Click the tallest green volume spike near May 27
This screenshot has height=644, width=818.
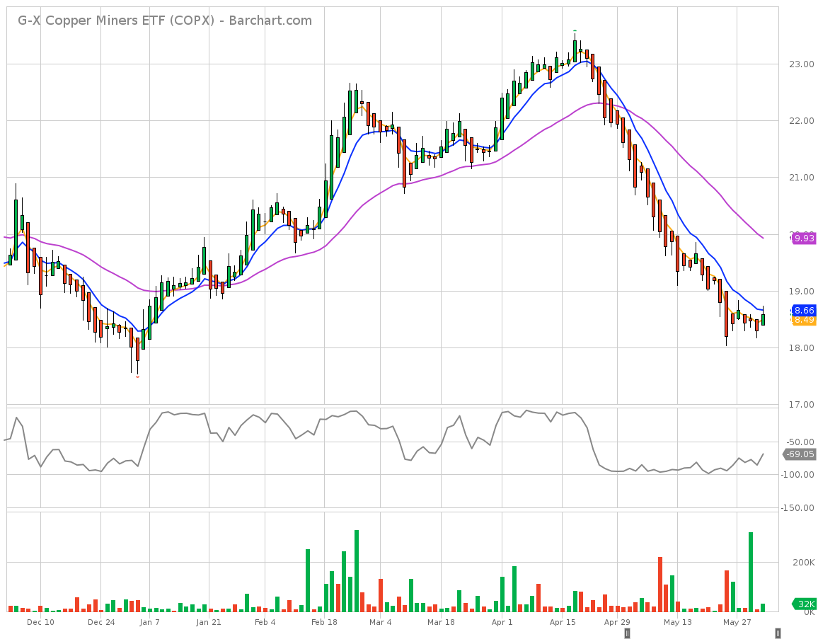click(x=751, y=566)
